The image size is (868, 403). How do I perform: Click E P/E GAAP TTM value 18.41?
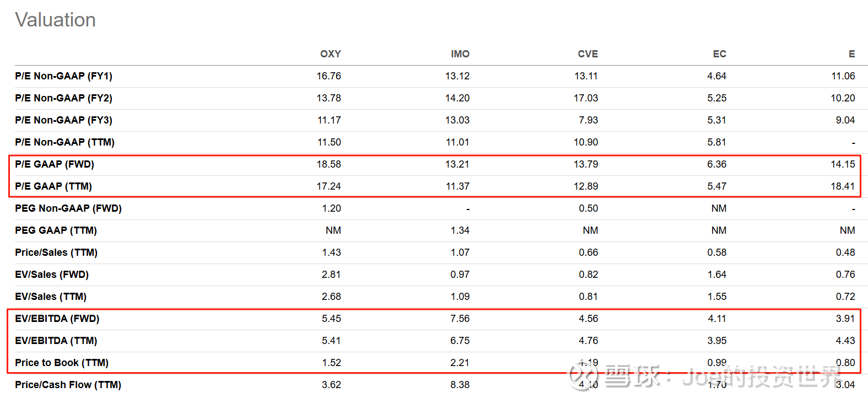pyautogui.click(x=843, y=186)
